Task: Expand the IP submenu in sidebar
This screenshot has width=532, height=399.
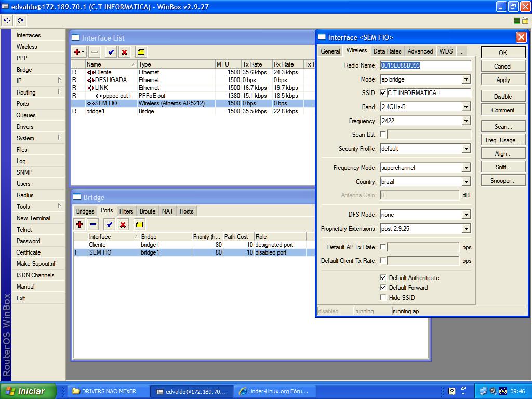Action: click(38, 81)
